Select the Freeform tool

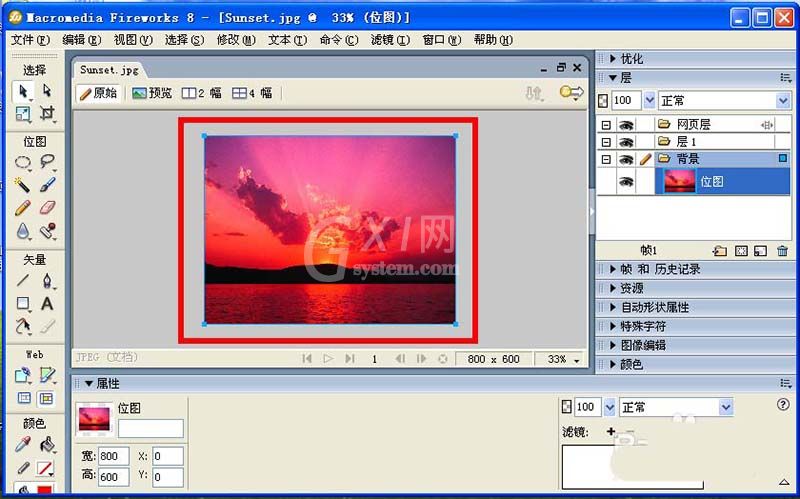pyautogui.click(x=23, y=326)
